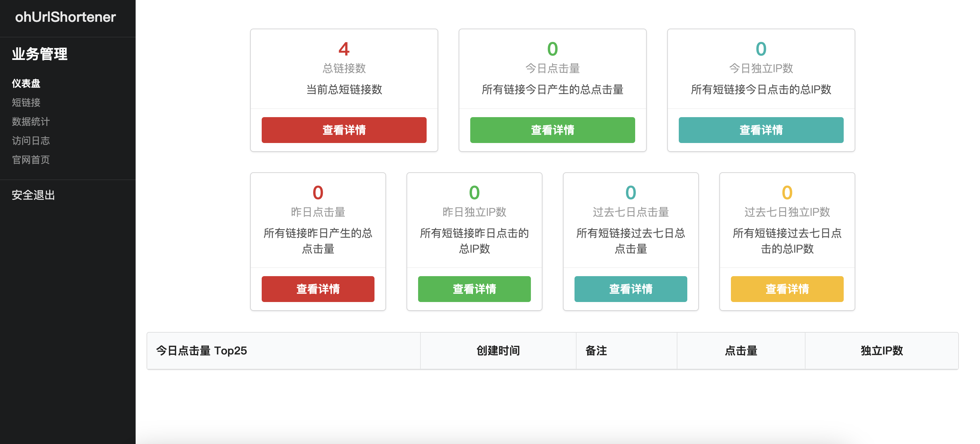This screenshot has height=444, width=980.
Task: Open 访问日志 from the sidebar
Action: [30, 140]
